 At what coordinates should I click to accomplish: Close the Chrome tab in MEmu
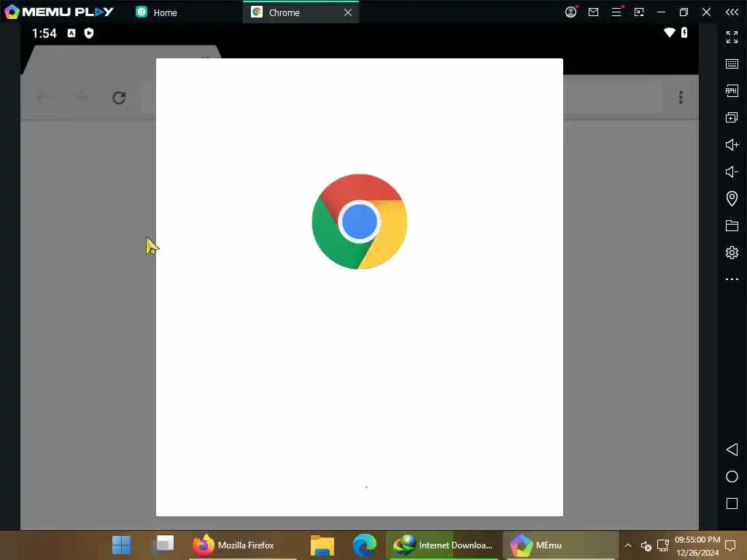click(x=348, y=12)
